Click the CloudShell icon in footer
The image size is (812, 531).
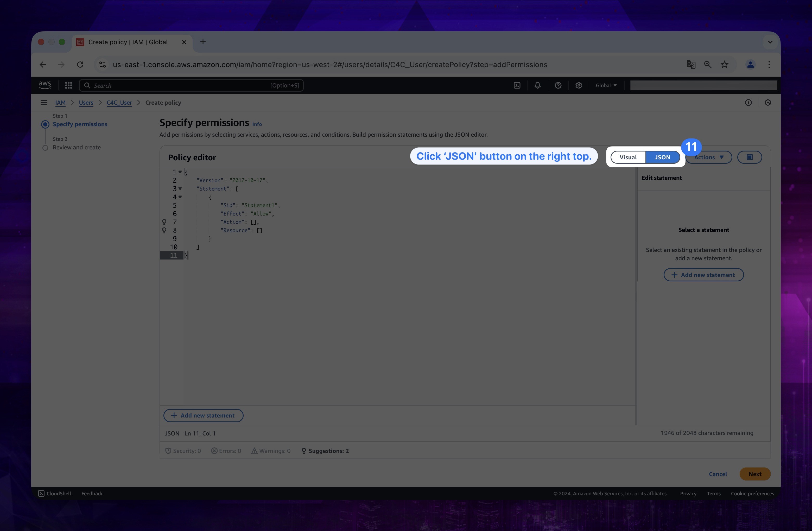point(41,493)
